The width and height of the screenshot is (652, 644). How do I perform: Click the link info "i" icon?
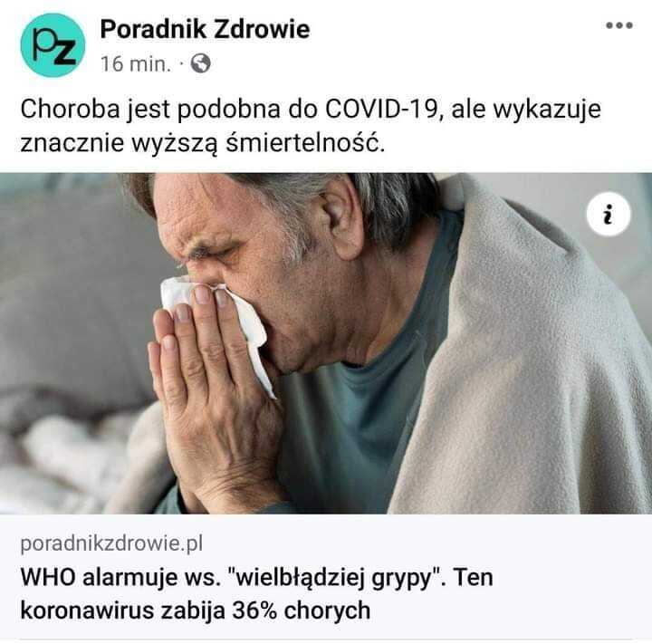tap(609, 214)
